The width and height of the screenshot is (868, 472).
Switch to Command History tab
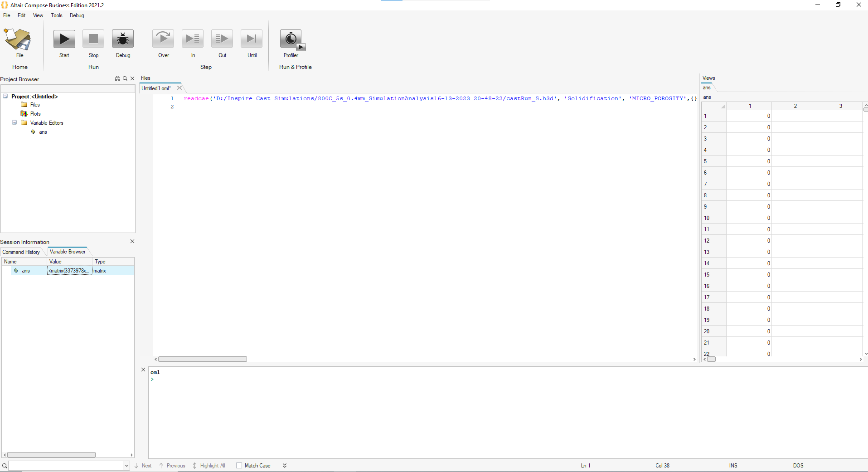coord(21,252)
